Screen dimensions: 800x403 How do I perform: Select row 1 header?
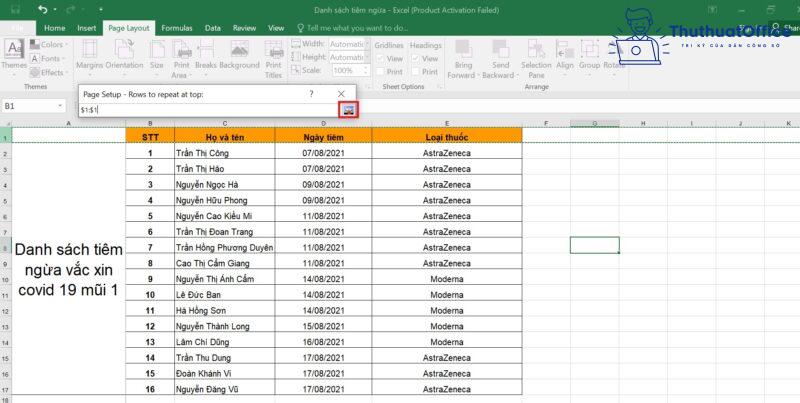coord(6,137)
